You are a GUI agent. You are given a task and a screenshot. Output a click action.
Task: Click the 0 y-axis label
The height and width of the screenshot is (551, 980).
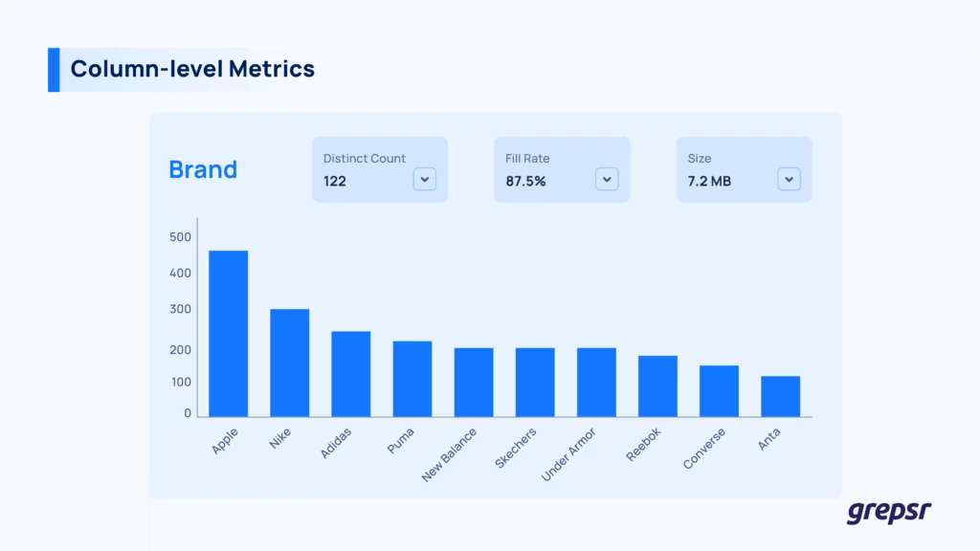(x=188, y=413)
